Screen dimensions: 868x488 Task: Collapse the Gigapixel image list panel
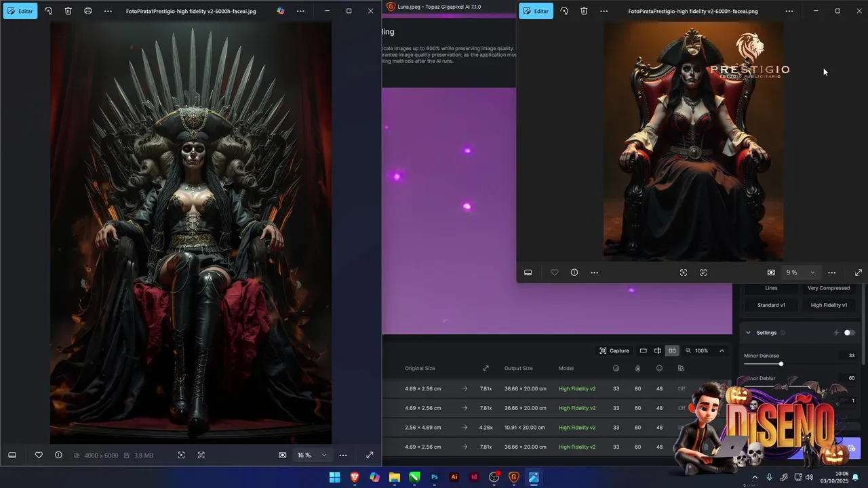point(722,350)
